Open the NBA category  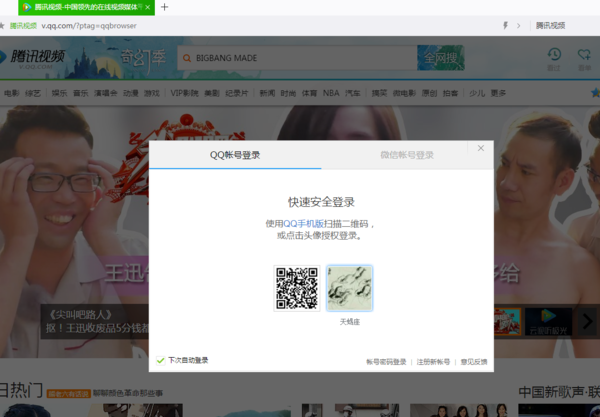coord(331,93)
